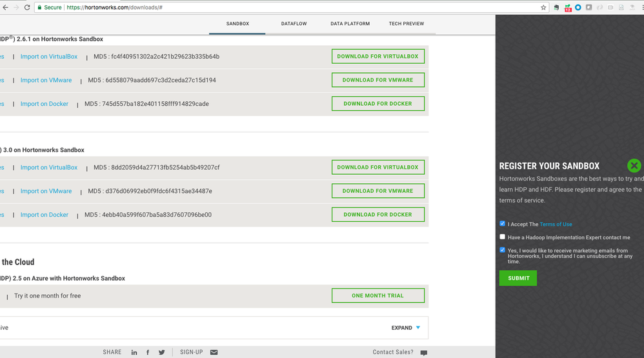Image resolution: width=644 pixels, height=358 pixels.
Task: Open Import on Docker link for HDP 2.6.1
Action: coord(45,104)
